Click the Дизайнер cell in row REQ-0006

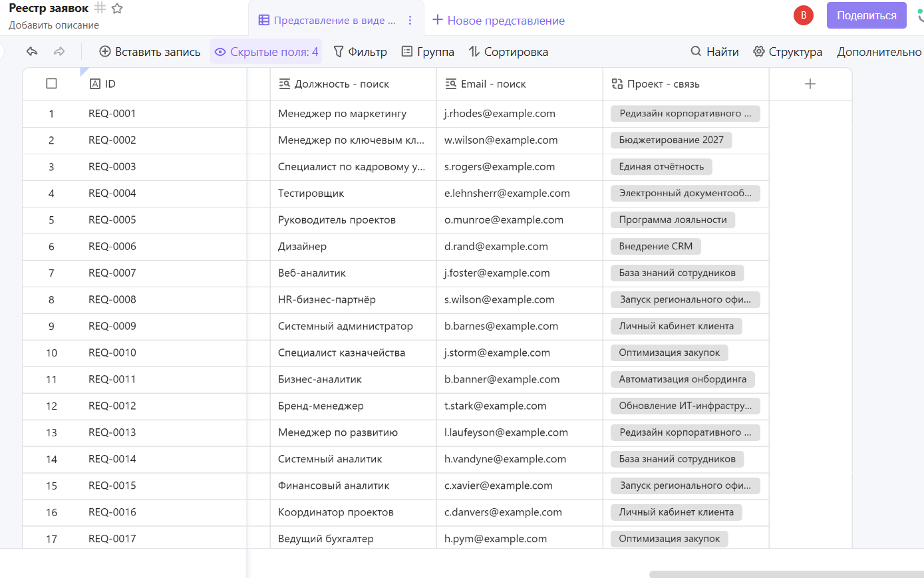click(353, 247)
